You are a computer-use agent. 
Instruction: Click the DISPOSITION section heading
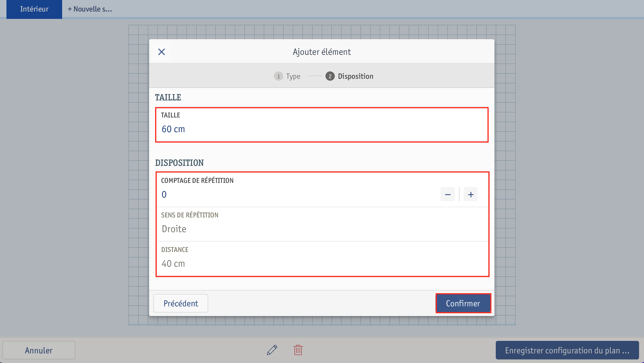coord(179,163)
